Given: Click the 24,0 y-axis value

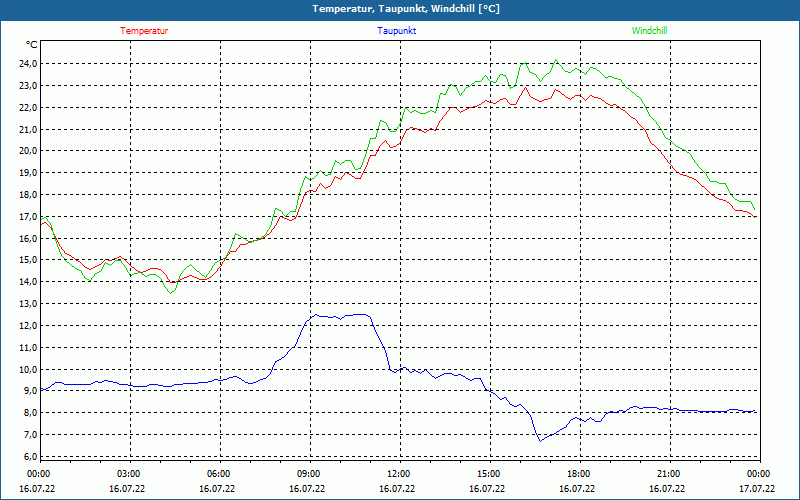Looking at the screenshot, I should click(x=29, y=64).
